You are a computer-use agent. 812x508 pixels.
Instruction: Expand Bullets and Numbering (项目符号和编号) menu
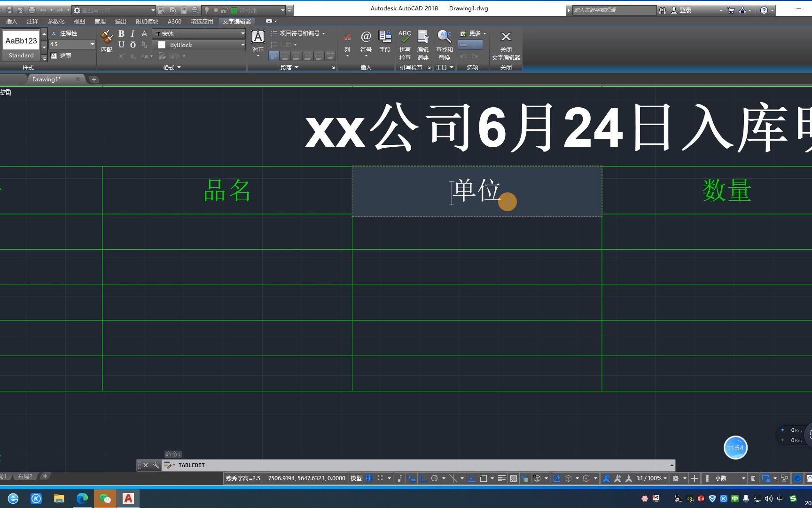click(298, 33)
